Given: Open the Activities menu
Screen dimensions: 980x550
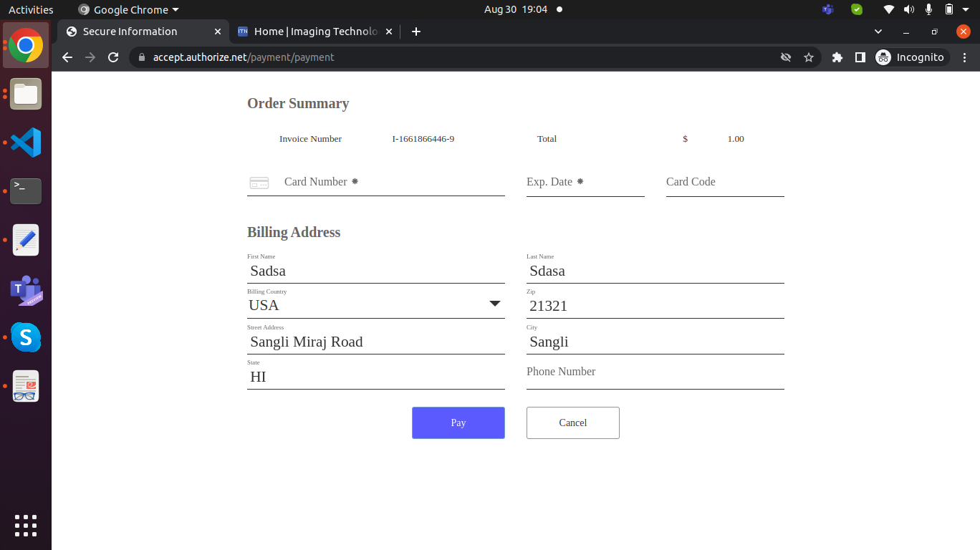Looking at the screenshot, I should 31,9.
